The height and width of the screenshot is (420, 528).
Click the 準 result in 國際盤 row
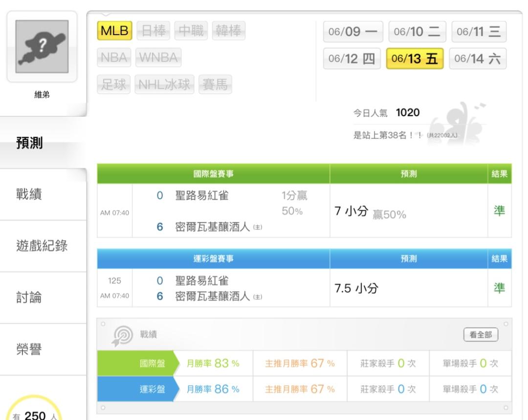(499, 211)
